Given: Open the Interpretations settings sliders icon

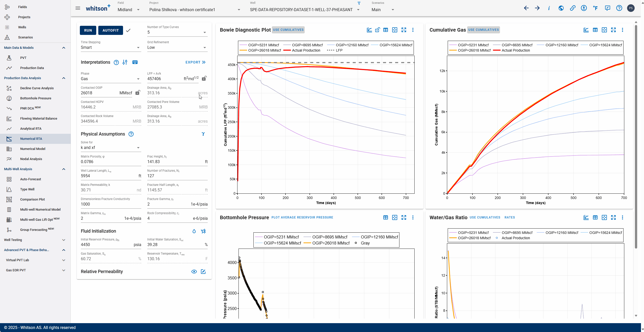Looking at the screenshot, I should click(x=125, y=62).
